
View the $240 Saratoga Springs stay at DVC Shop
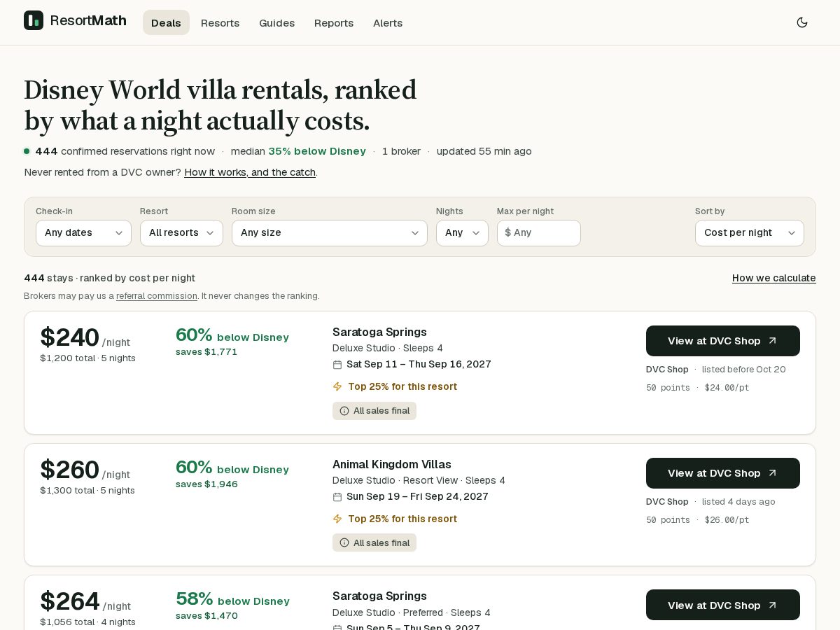pyautogui.click(x=723, y=341)
